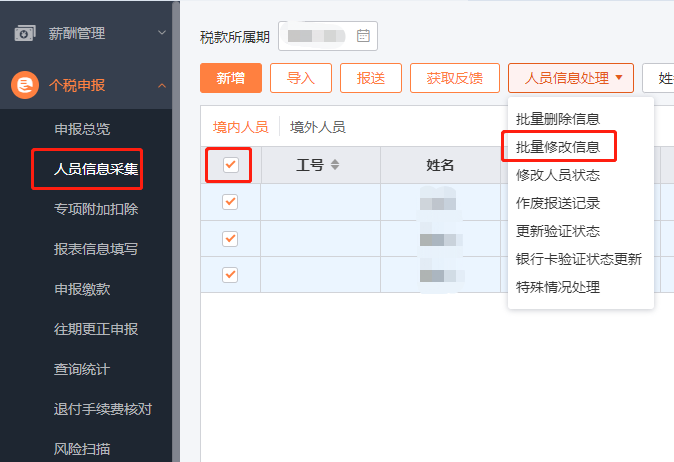Open 往期更正申报 sidebar item

(96, 329)
